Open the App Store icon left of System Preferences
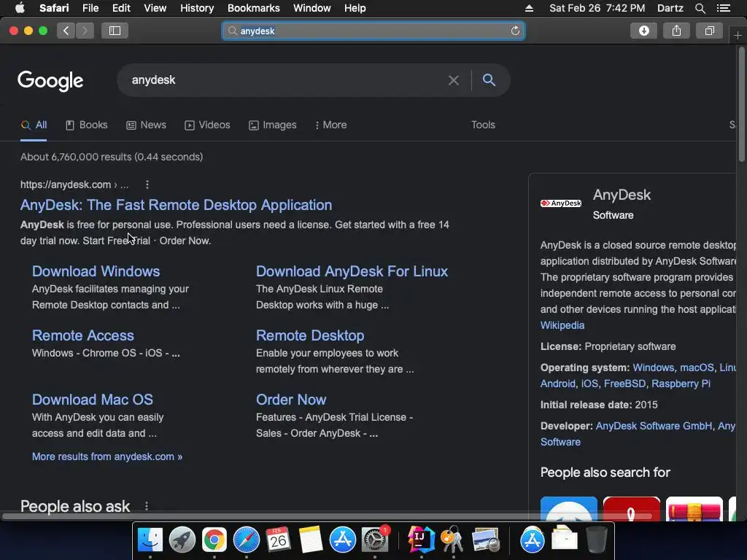Screen dimensions: 747x560 [343, 540]
